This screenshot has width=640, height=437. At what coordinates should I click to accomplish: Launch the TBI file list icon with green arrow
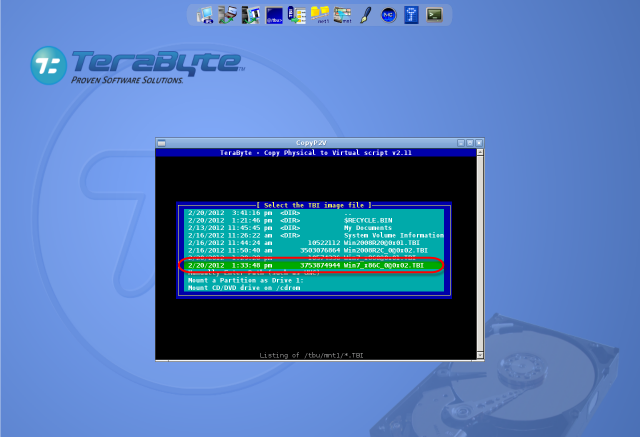coord(297,15)
